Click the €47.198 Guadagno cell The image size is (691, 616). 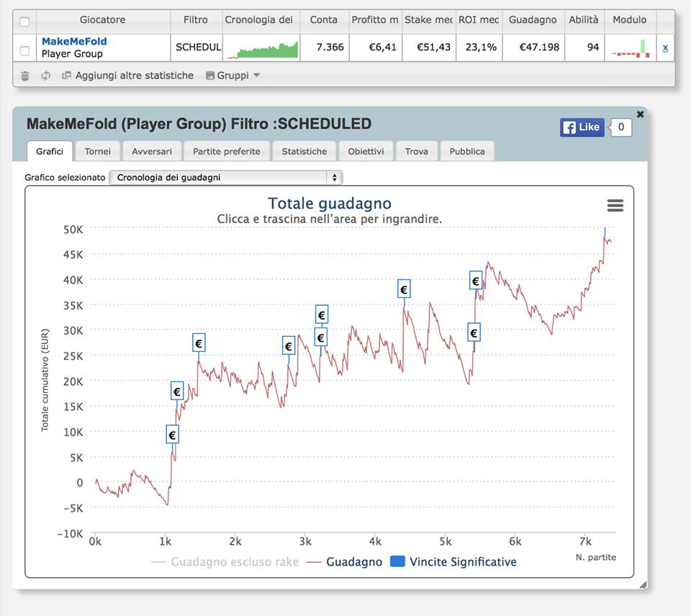click(x=533, y=47)
